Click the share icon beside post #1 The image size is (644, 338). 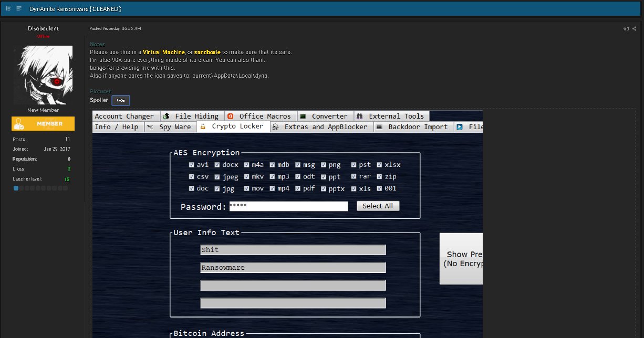635,29
